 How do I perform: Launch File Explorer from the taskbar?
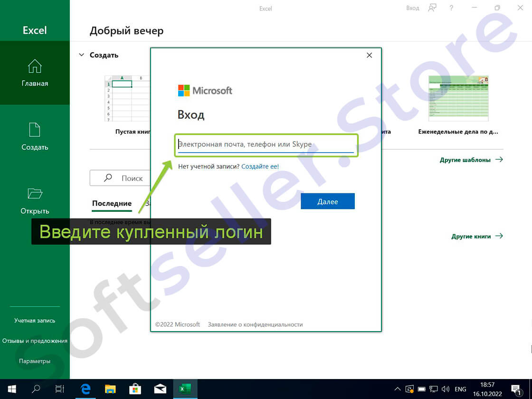(x=110, y=389)
